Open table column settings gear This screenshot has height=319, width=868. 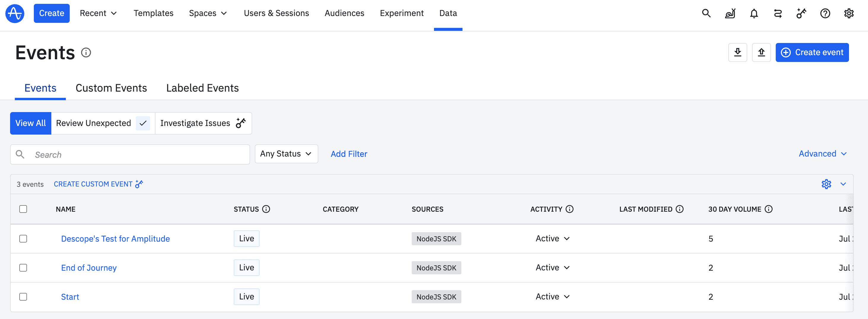[x=826, y=184]
